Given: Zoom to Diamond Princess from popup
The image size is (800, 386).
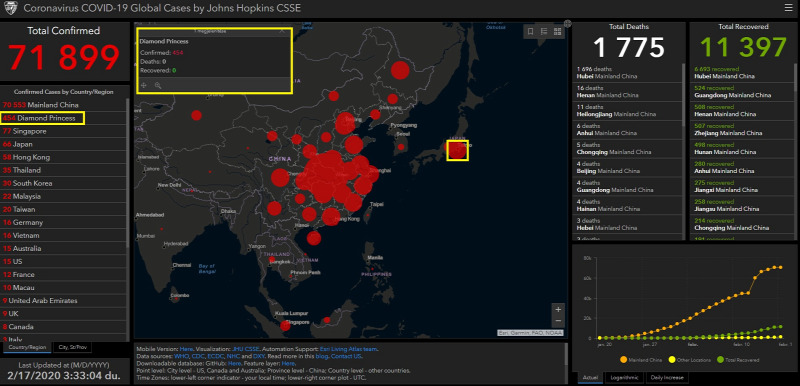Looking at the screenshot, I should point(158,86).
